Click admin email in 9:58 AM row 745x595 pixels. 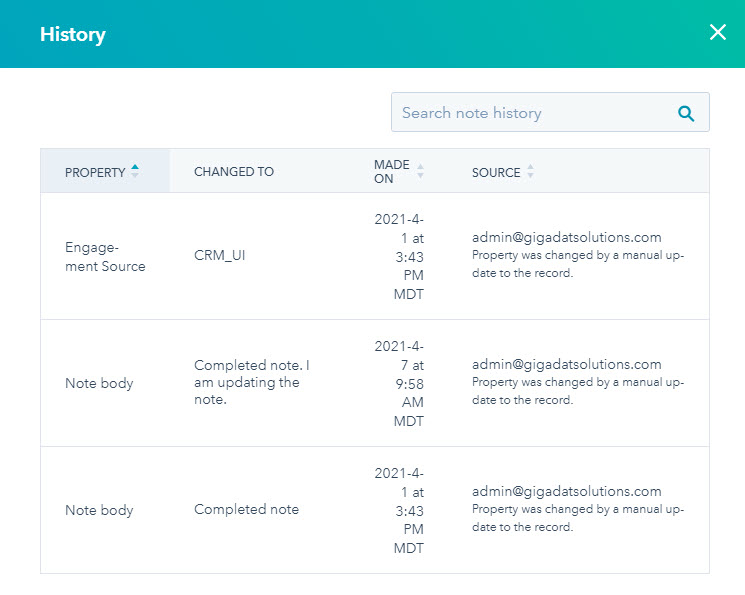[x=566, y=364]
